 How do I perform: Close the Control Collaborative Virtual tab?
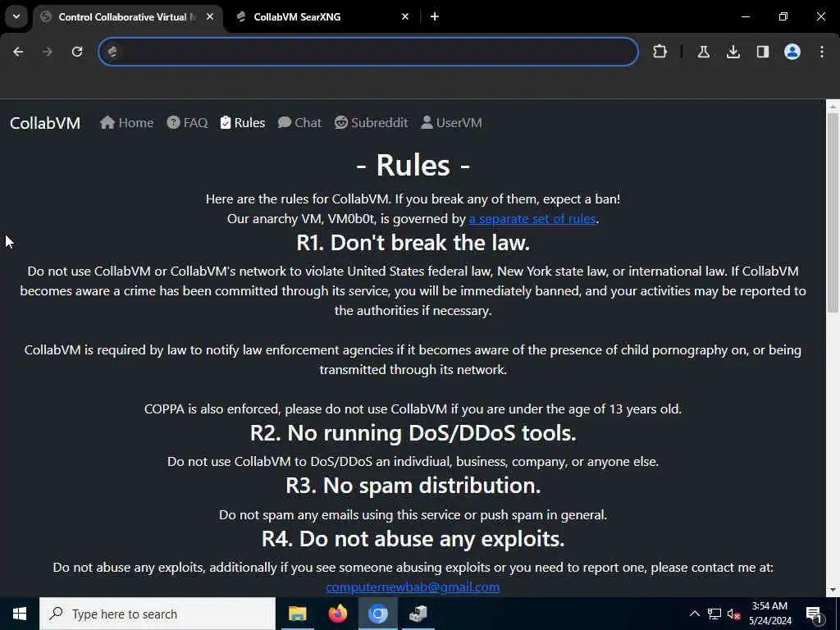pyautogui.click(x=210, y=16)
